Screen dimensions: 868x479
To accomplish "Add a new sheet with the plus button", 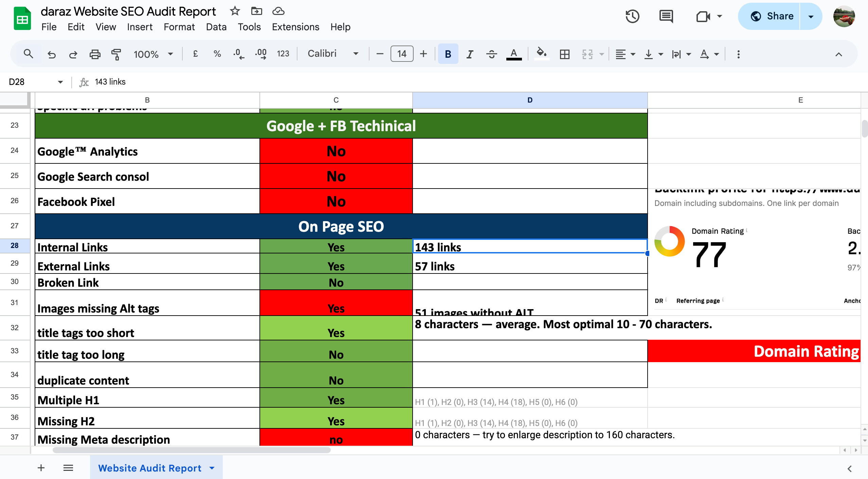I will (41, 468).
